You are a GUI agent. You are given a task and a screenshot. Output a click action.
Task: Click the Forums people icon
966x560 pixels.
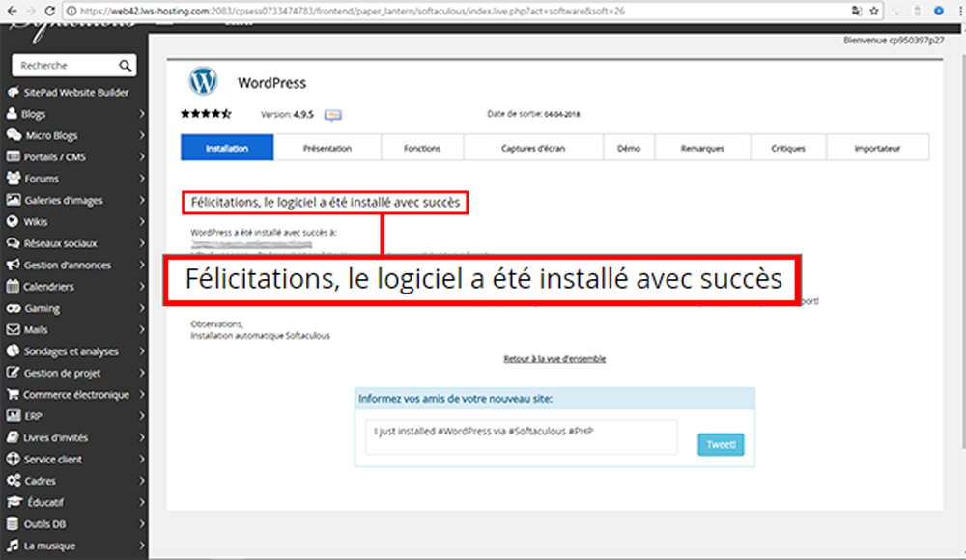click(14, 178)
